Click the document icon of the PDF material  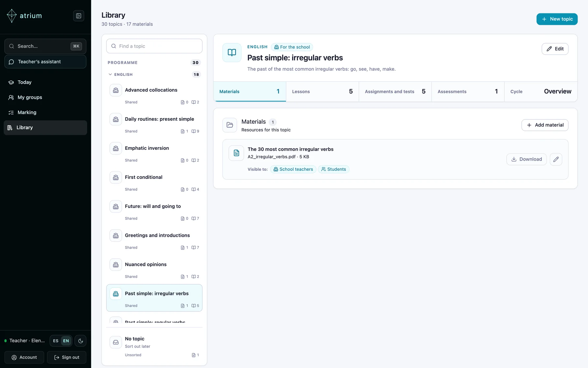(236, 153)
